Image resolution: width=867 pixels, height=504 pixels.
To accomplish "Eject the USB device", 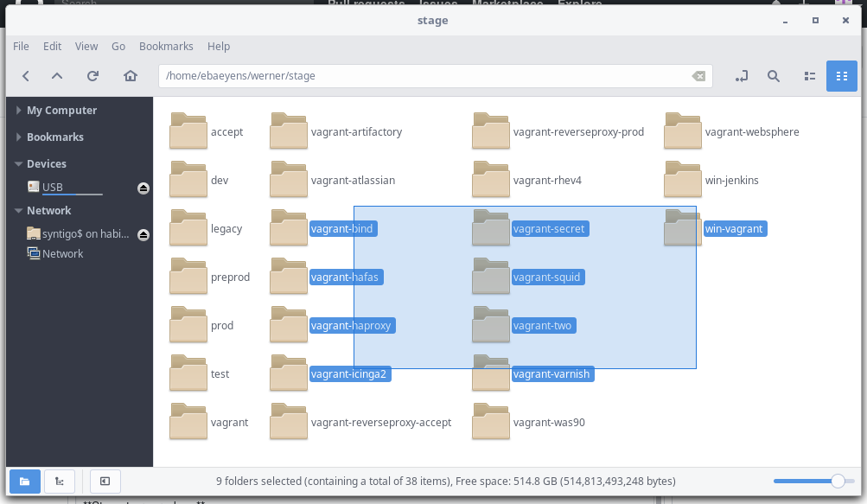I will click(143, 187).
